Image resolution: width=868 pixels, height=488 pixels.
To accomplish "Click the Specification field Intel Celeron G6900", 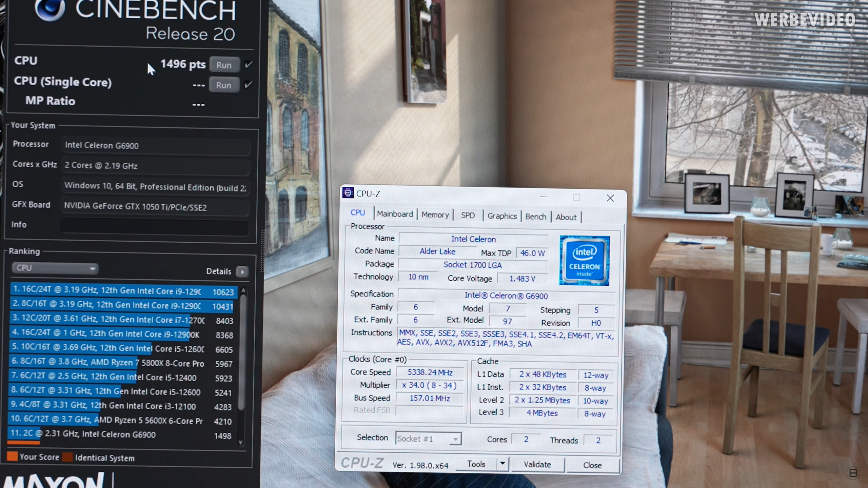I will (506, 296).
